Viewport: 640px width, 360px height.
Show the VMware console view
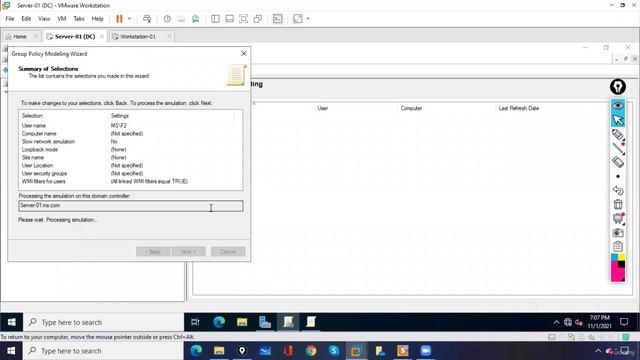pos(278,19)
